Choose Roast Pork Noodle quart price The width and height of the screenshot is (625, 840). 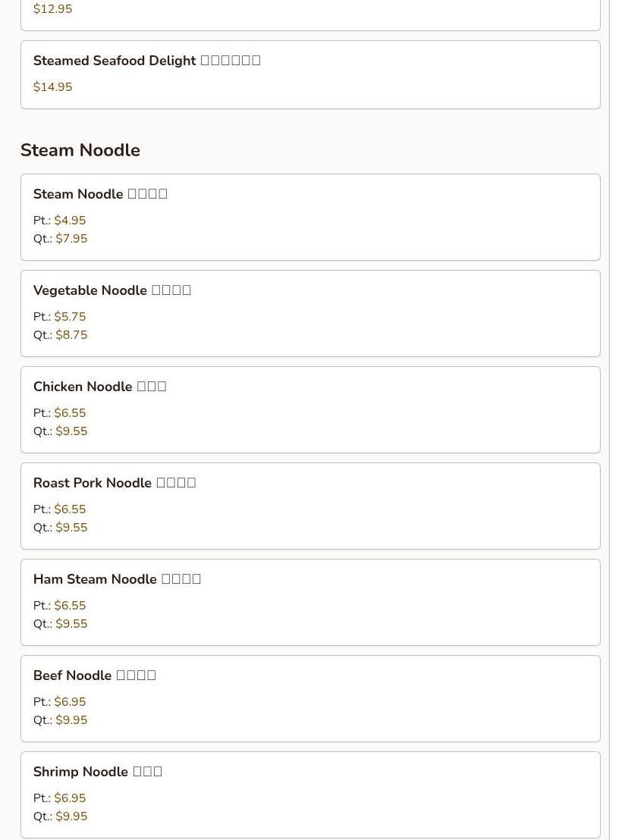pyautogui.click(x=71, y=528)
